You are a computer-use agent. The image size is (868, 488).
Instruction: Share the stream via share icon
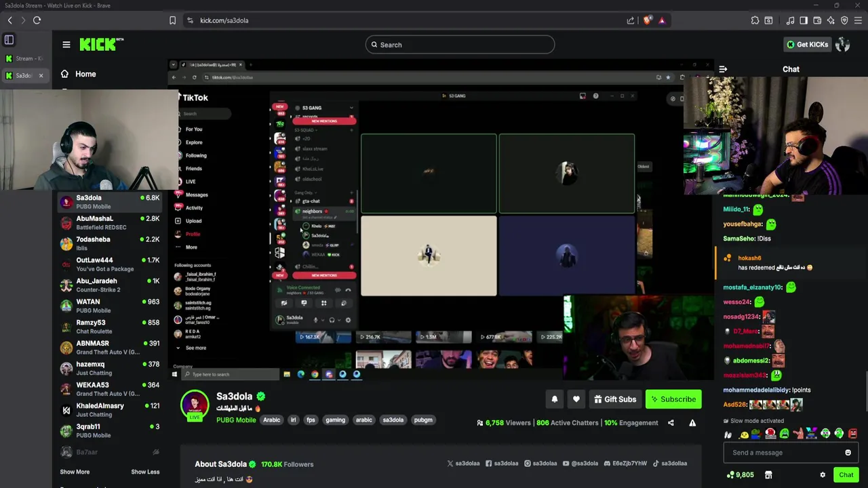(x=671, y=423)
